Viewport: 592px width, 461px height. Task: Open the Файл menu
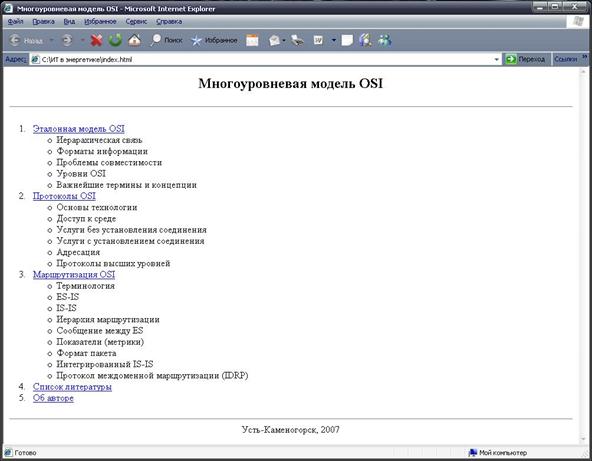[x=15, y=22]
